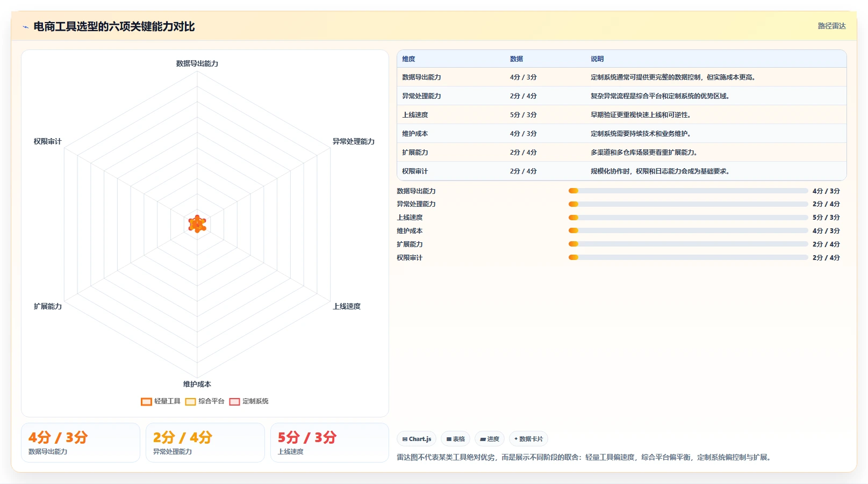Click the description 早期验证更重视快速上线和可逆性

pos(641,115)
